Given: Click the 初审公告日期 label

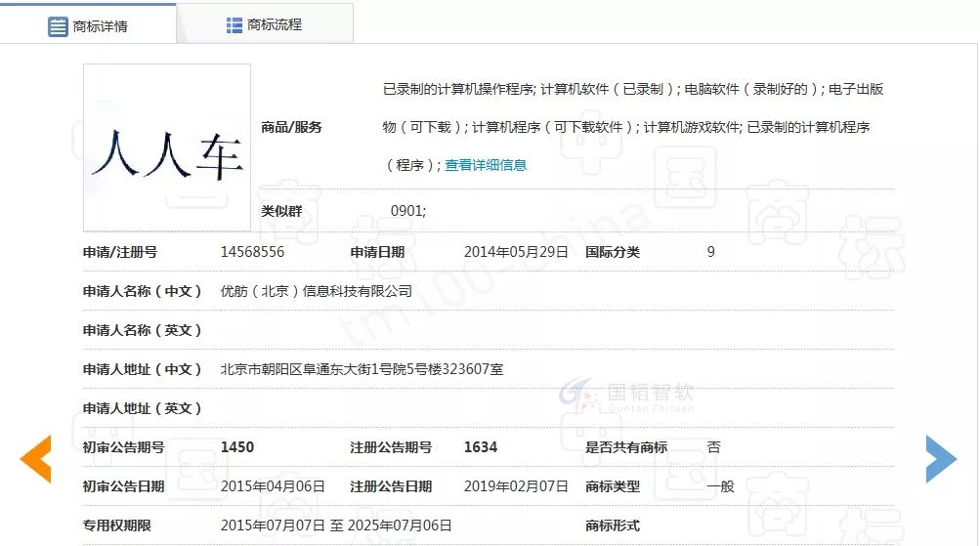Looking at the screenshot, I should (x=123, y=486).
